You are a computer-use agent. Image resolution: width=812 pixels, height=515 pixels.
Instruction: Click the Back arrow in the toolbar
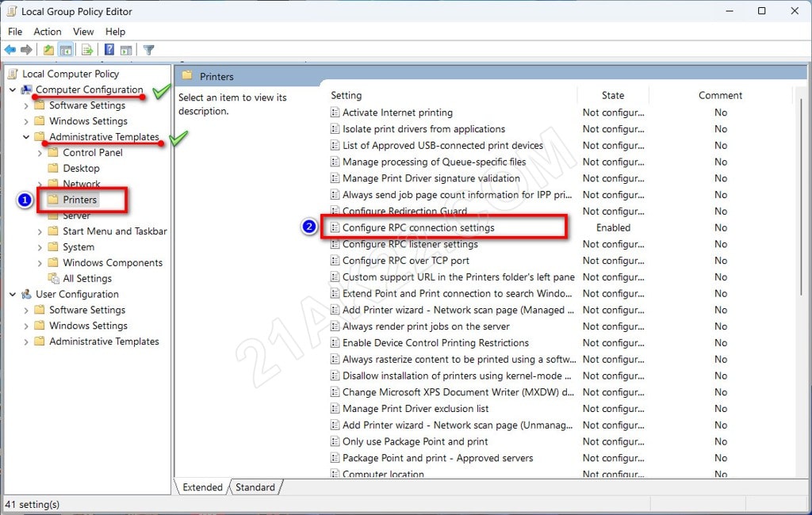tap(10, 50)
